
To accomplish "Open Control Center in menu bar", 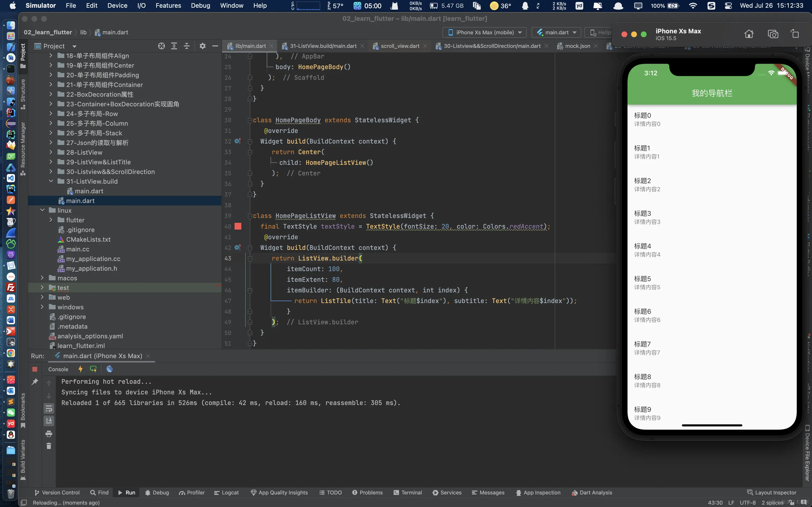I will [728, 5].
